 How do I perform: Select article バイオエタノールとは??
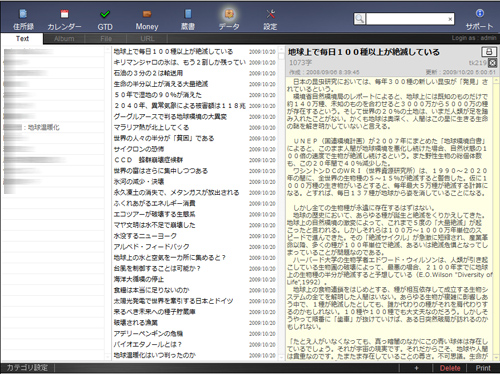point(195,344)
